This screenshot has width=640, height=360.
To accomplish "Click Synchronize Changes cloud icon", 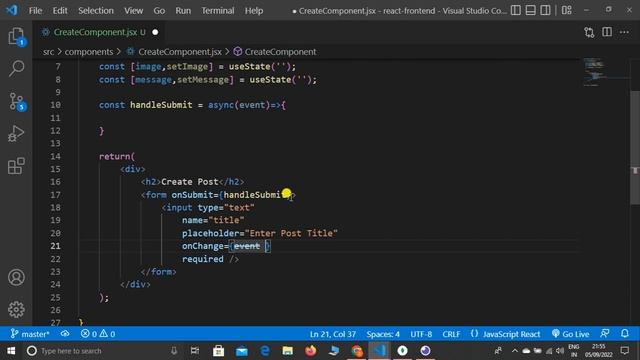I will tap(65, 334).
